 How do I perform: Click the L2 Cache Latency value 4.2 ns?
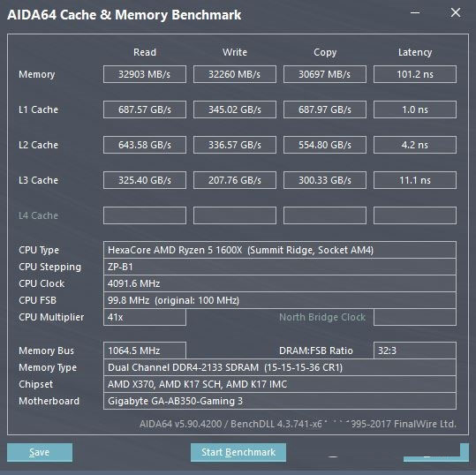click(415, 145)
